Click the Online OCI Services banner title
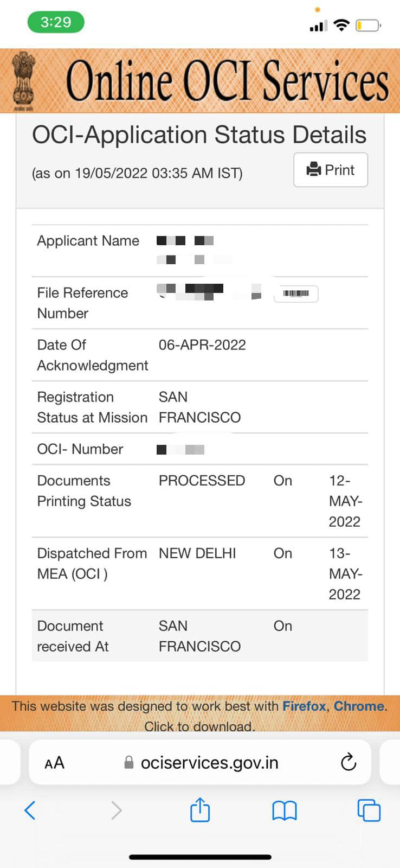 228,81
